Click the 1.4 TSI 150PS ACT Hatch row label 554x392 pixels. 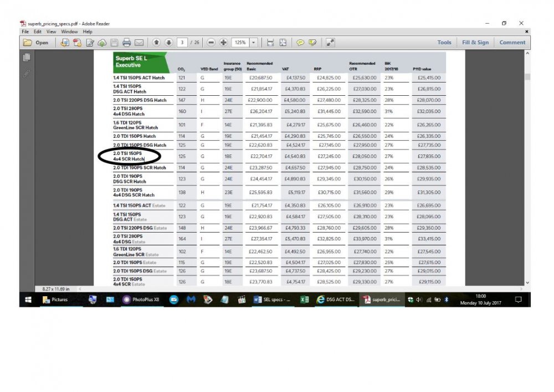coord(139,78)
